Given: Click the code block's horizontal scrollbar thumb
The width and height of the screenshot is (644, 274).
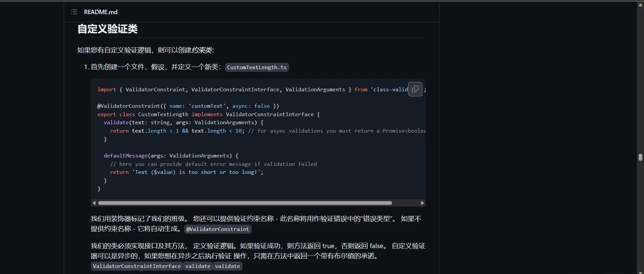Looking at the screenshot, I should 245,203.
